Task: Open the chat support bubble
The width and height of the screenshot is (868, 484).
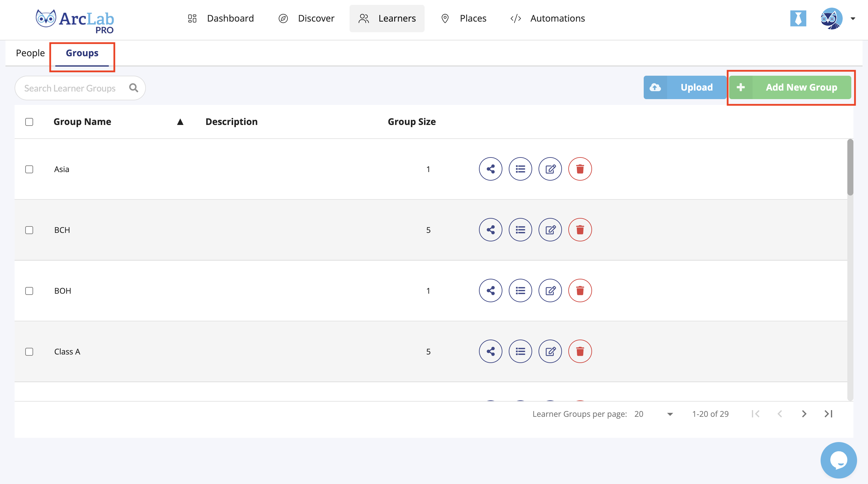Action: (x=838, y=460)
